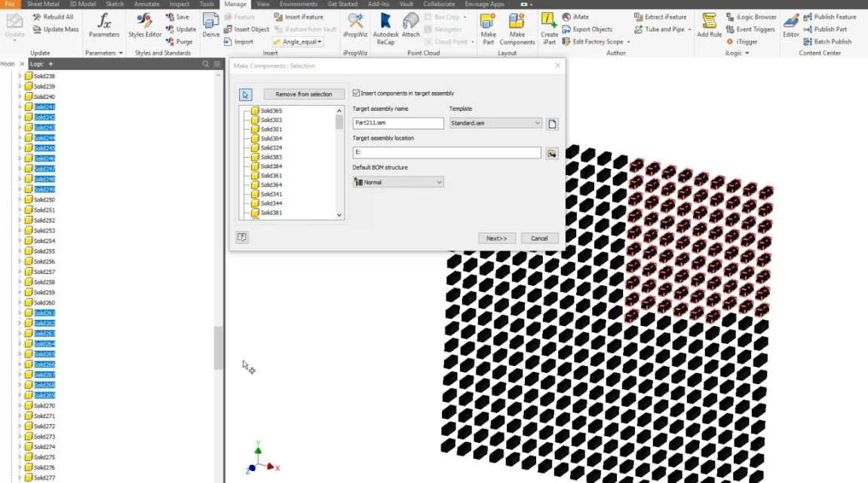
Task: Click the Rebuild All icon
Action: pyautogui.click(x=36, y=17)
